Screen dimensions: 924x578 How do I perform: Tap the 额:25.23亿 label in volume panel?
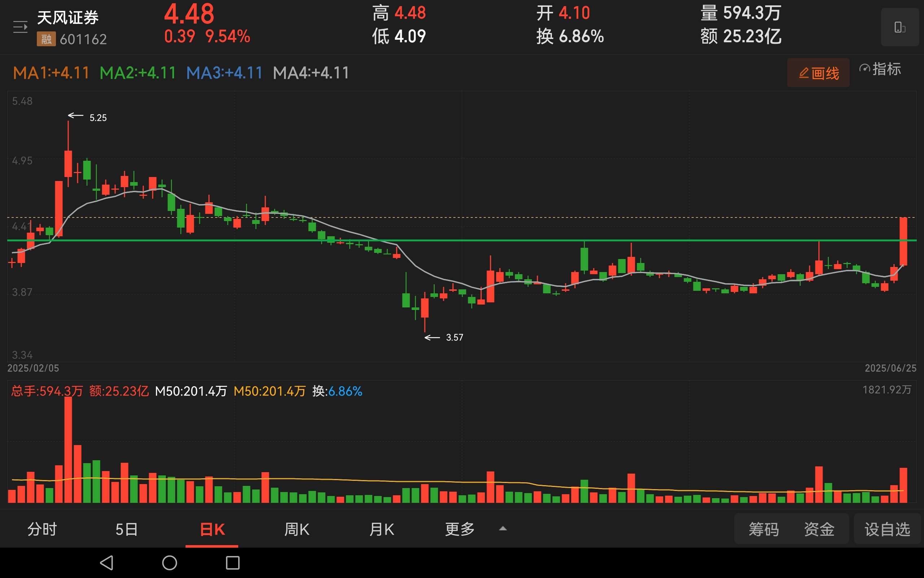coord(119,391)
